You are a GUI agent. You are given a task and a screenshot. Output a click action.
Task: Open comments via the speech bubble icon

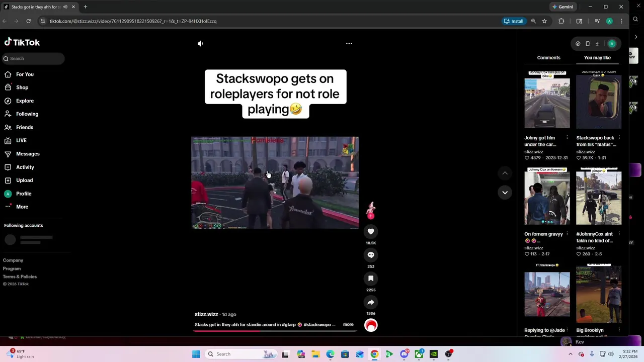[371, 255]
